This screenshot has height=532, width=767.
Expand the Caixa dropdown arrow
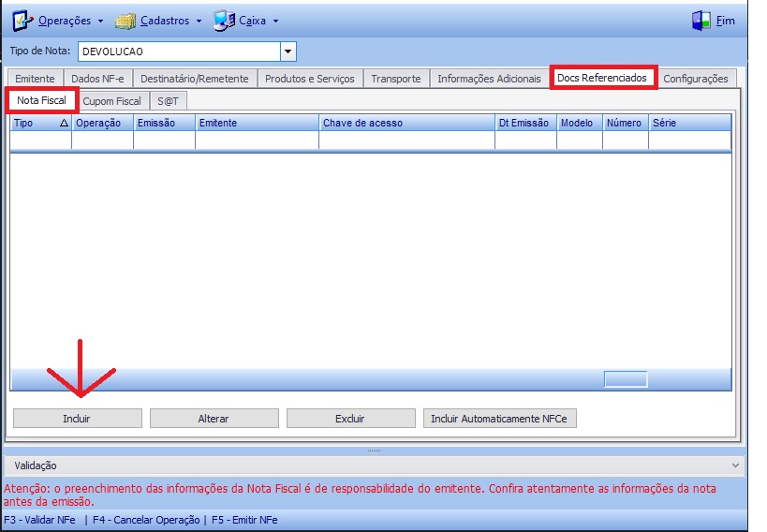(x=275, y=21)
